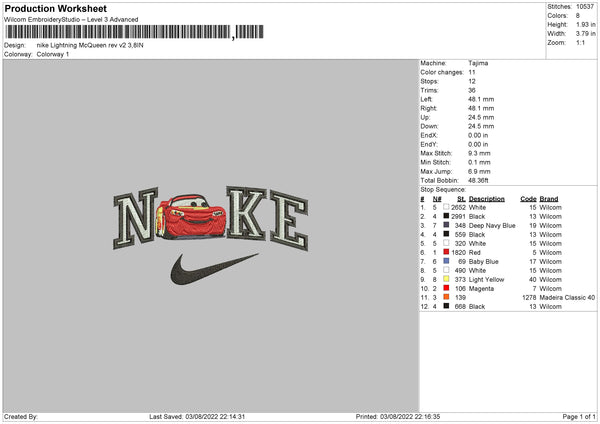Click 'Magenta' description text
Image resolution: width=600 pixels, height=424 pixels.
point(481,289)
